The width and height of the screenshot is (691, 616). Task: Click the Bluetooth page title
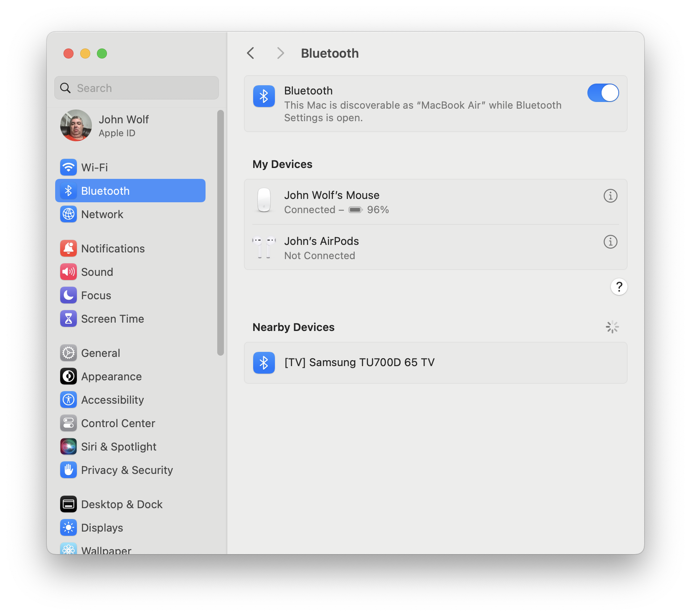[330, 53]
